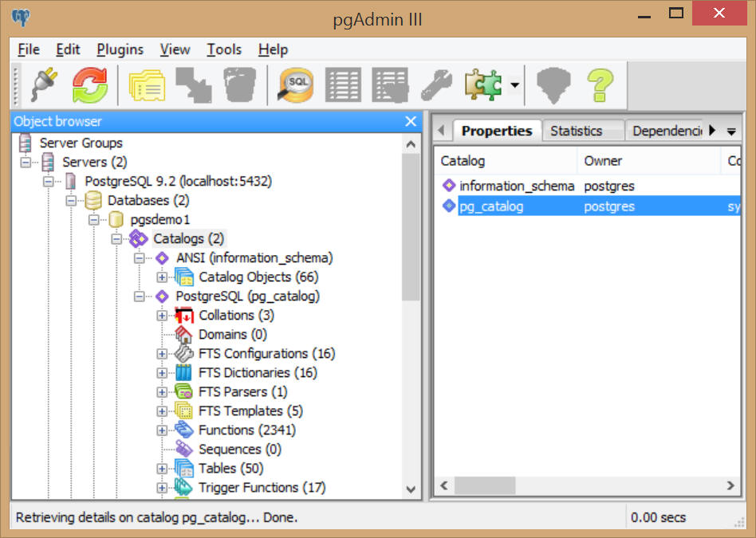
Task: Collapse the PostgreSQL 9.2 server node
Action: click(x=48, y=182)
